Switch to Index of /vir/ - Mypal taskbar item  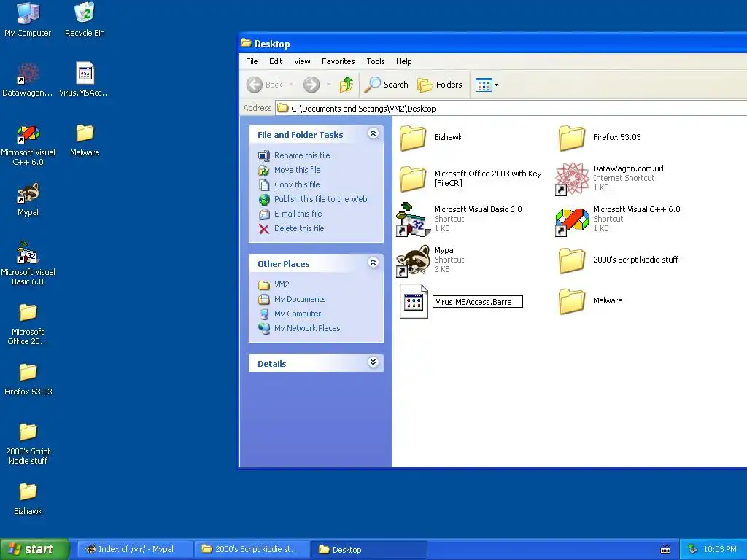[x=135, y=550]
